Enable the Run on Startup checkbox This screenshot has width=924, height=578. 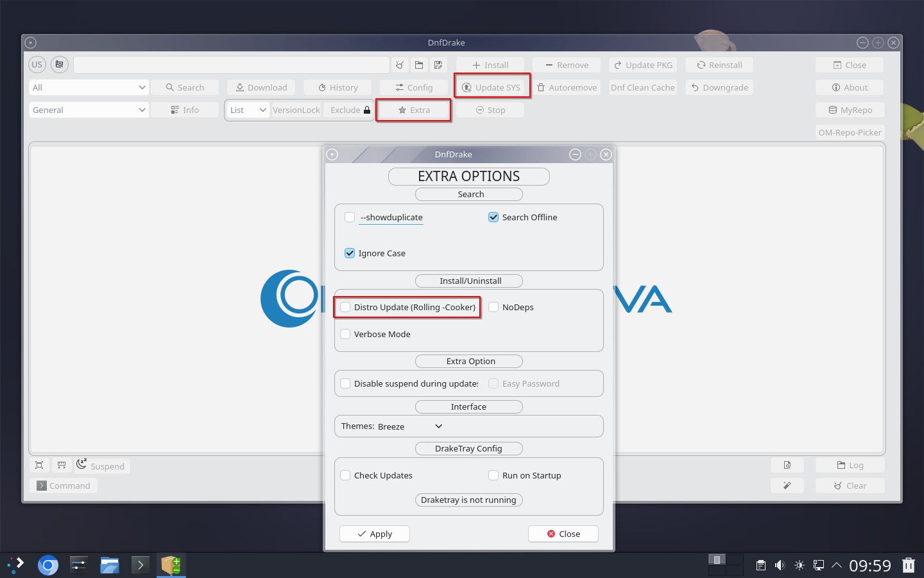[493, 475]
